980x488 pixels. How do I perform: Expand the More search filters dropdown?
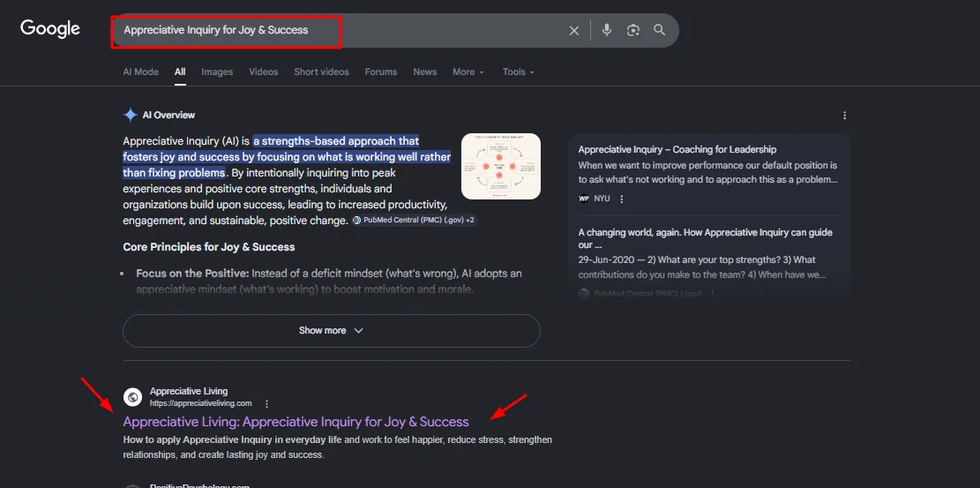click(468, 72)
